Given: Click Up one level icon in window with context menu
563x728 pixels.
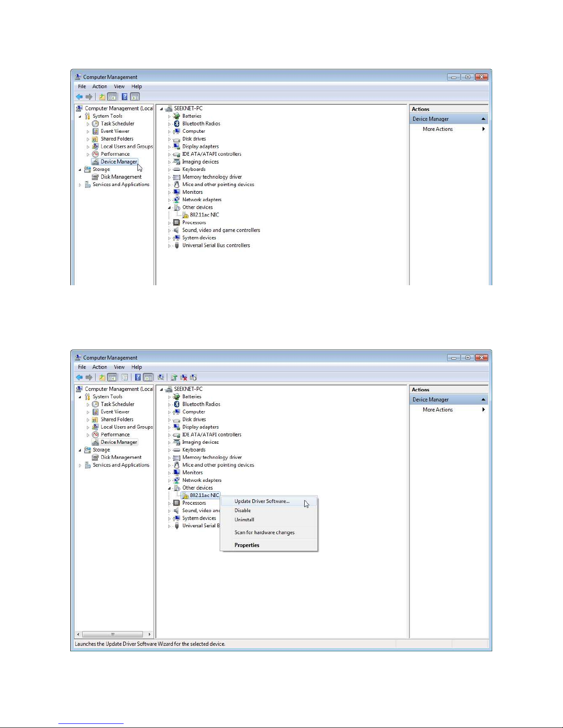Looking at the screenshot, I should tap(102, 377).
